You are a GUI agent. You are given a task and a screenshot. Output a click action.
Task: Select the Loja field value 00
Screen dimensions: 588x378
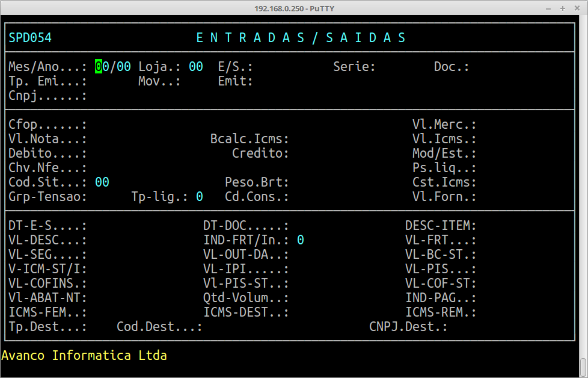pyautogui.click(x=196, y=67)
